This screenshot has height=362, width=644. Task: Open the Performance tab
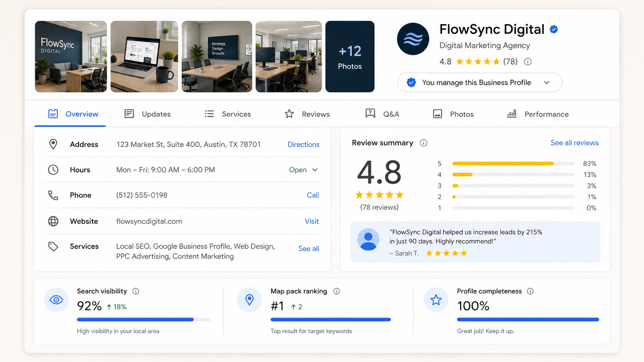pos(538,114)
